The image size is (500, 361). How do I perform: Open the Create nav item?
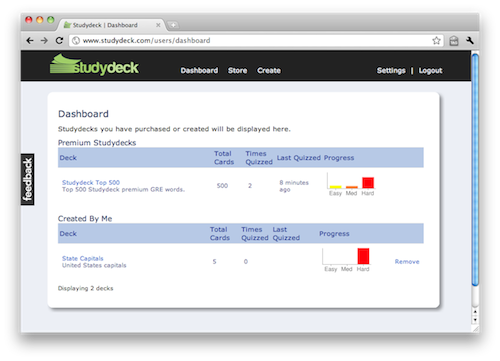[269, 71]
